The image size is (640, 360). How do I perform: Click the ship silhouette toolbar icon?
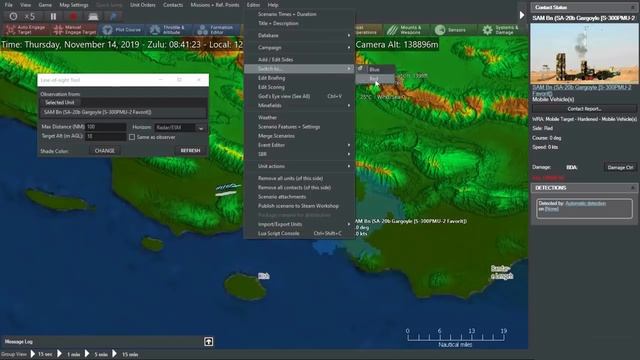tap(93, 16)
